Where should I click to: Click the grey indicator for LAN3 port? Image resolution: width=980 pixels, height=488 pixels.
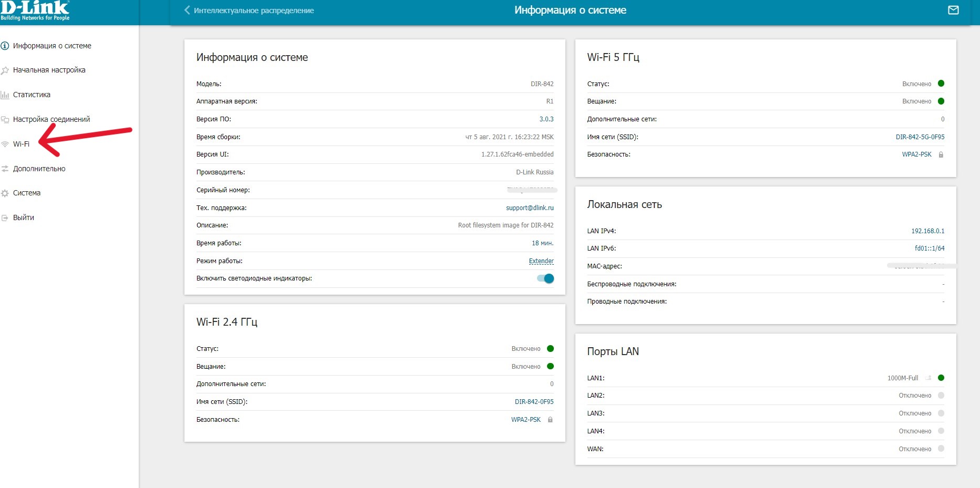click(941, 413)
